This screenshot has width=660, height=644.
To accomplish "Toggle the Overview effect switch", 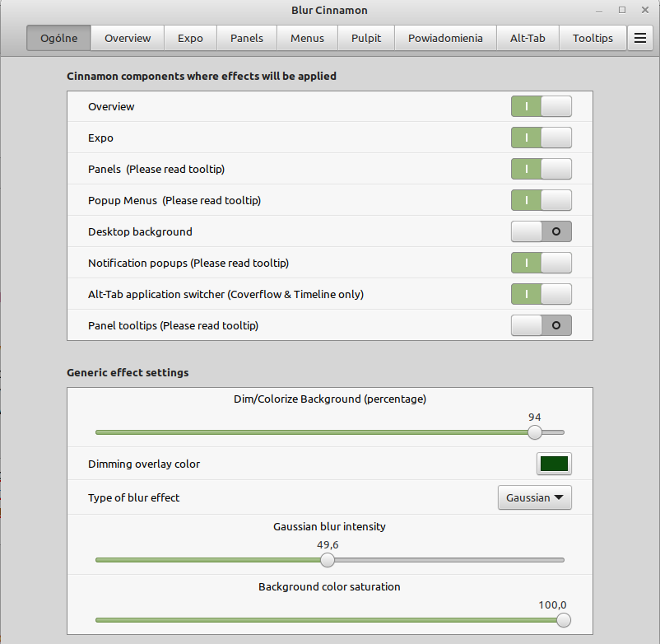I will pyautogui.click(x=541, y=106).
